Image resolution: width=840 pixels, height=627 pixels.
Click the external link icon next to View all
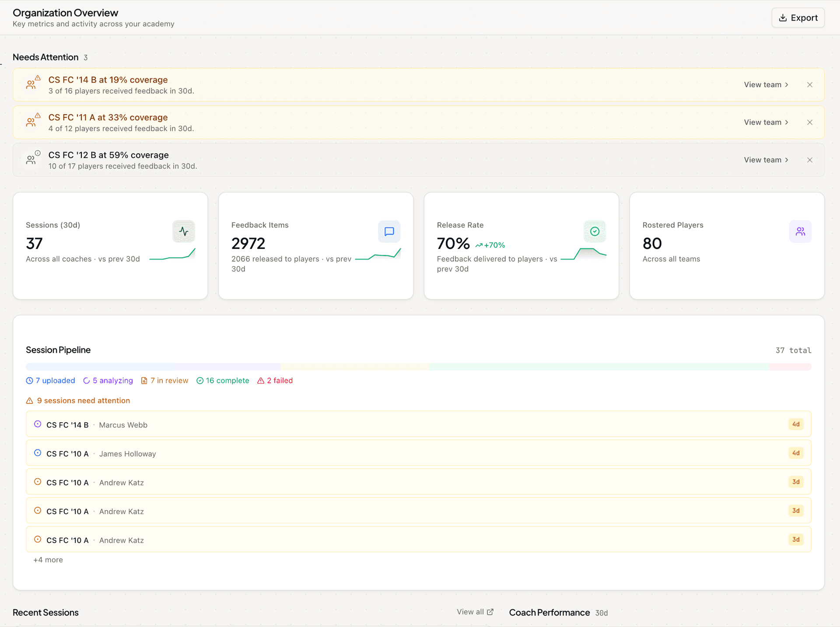coord(490,612)
